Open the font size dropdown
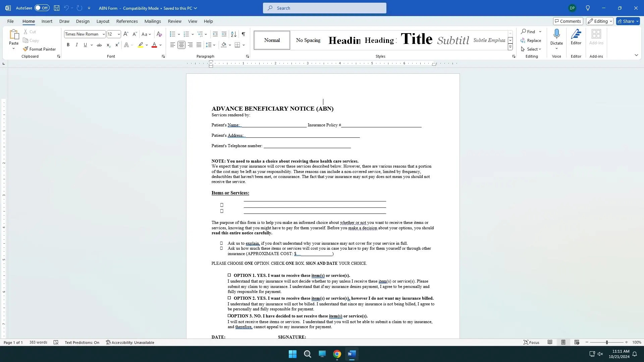The image size is (644, 362). click(119, 34)
